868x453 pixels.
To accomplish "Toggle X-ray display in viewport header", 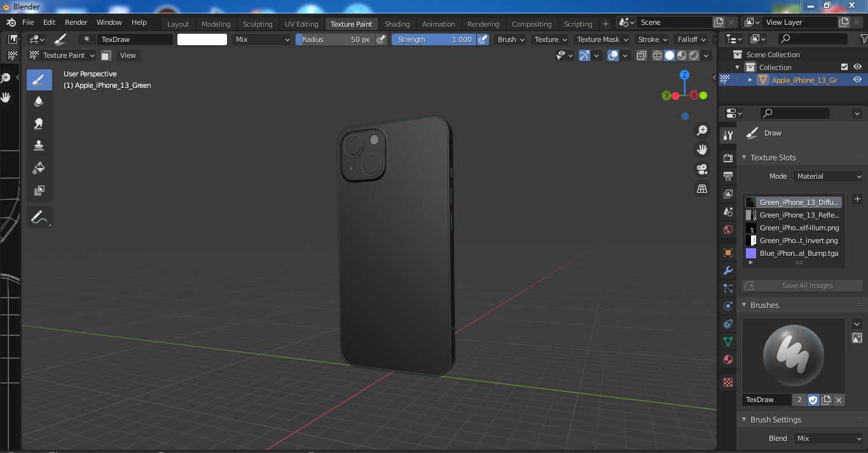I will click(641, 55).
